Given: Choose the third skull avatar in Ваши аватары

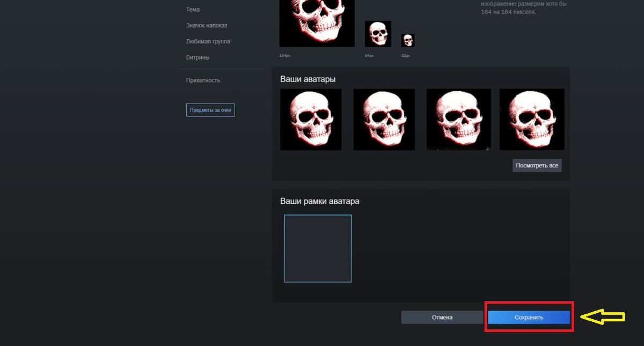Looking at the screenshot, I should (x=458, y=119).
